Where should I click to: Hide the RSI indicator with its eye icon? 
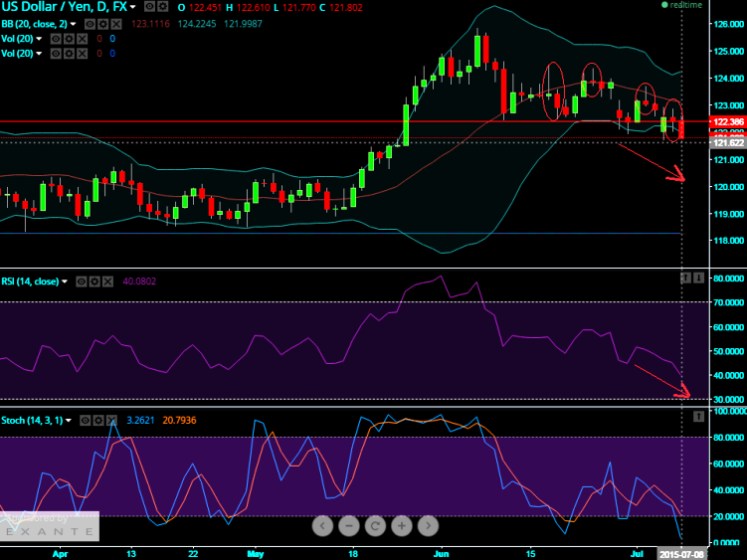point(82,281)
